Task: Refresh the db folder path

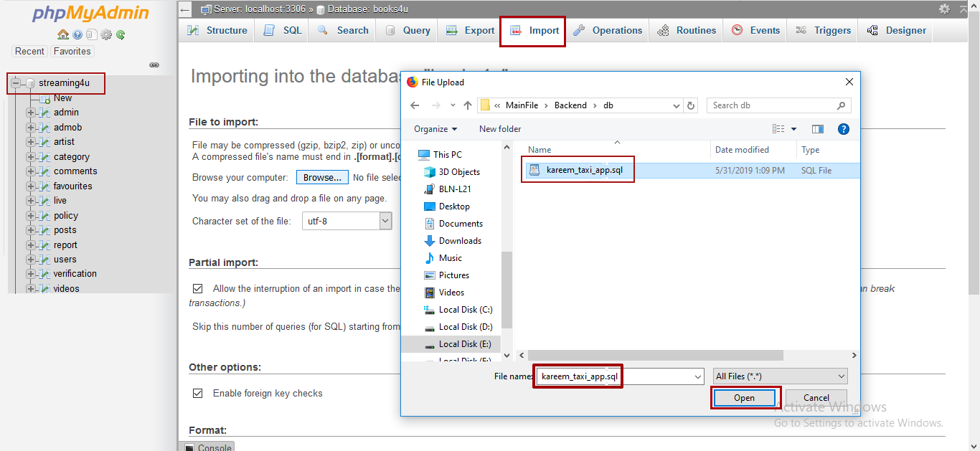Action: coord(691,105)
